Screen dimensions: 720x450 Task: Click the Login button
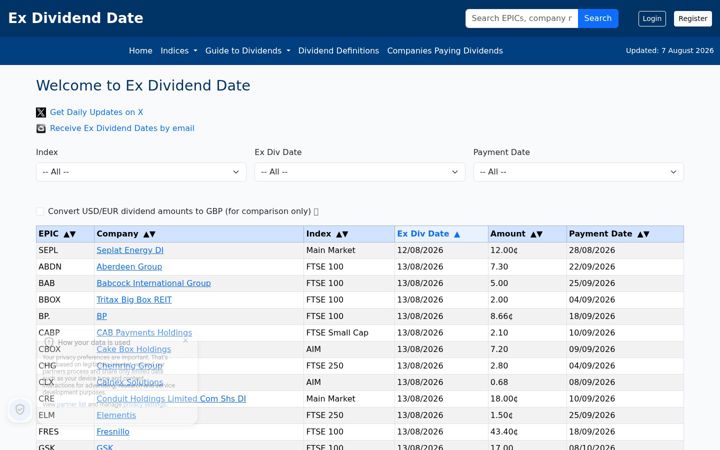pos(652,18)
